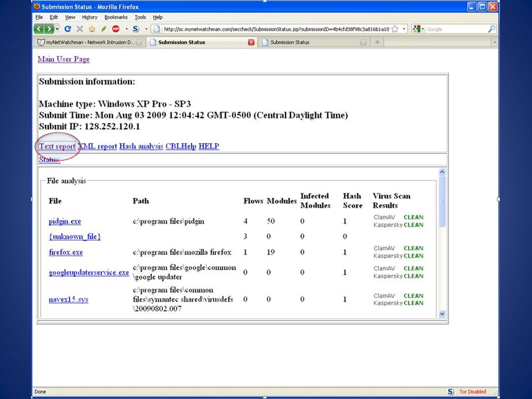Click the blue S toolbar icon
Screen dimensions: 532x399
click(x=136, y=29)
